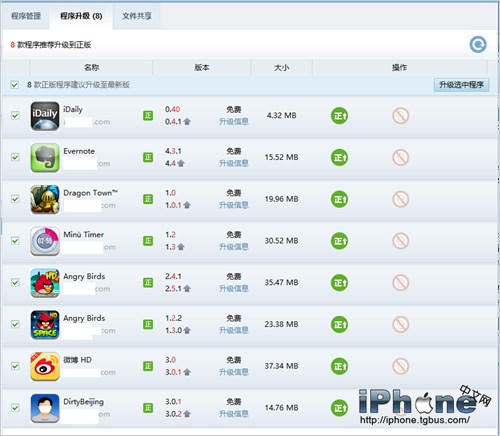Click ignore icon for Angry Birds HD
Image resolution: width=500 pixels, height=436 pixels.
pos(400,283)
